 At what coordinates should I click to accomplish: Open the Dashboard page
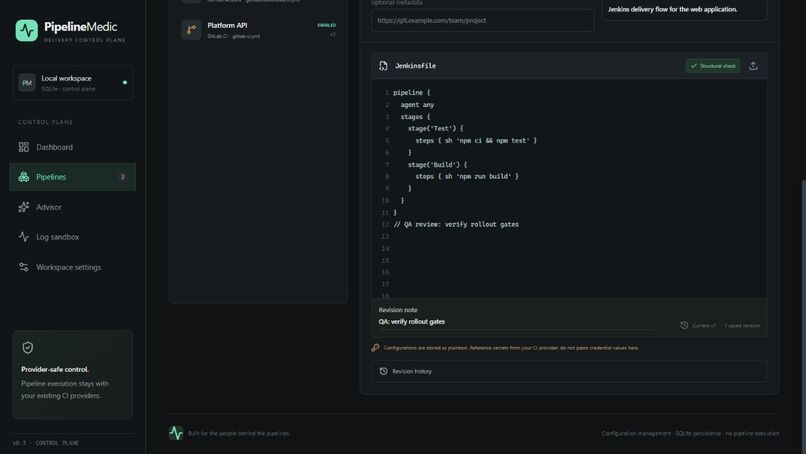coord(72,147)
